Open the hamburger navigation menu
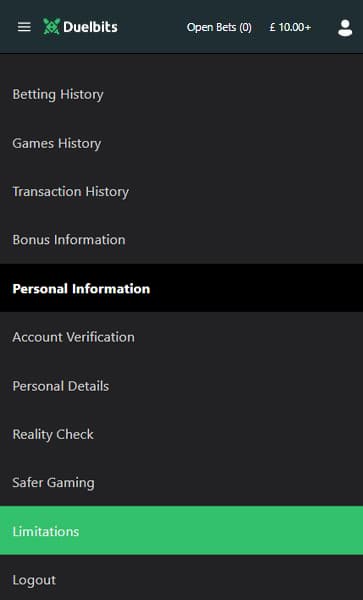The image size is (363, 600). coord(24,27)
